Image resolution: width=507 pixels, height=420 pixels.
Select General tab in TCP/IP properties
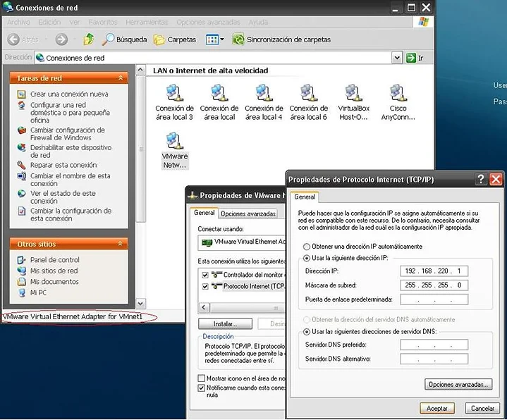(305, 197)
